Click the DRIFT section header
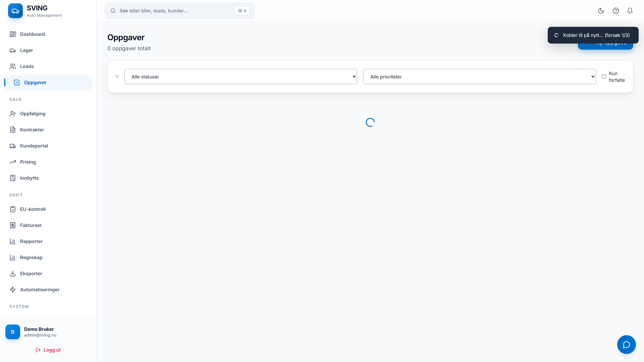The image size is (644, 362). [16, 195]
